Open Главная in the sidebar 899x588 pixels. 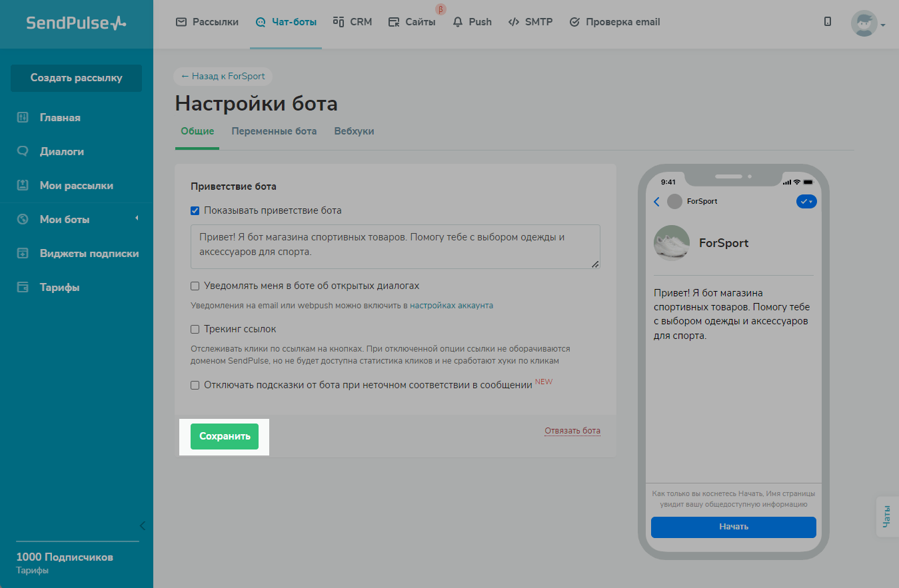coord(60,118)
